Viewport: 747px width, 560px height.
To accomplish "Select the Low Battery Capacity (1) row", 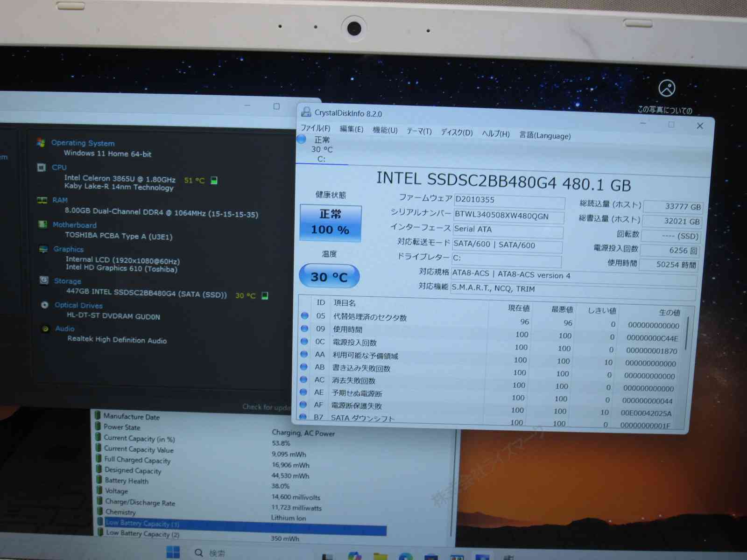I will click(241, 526).
